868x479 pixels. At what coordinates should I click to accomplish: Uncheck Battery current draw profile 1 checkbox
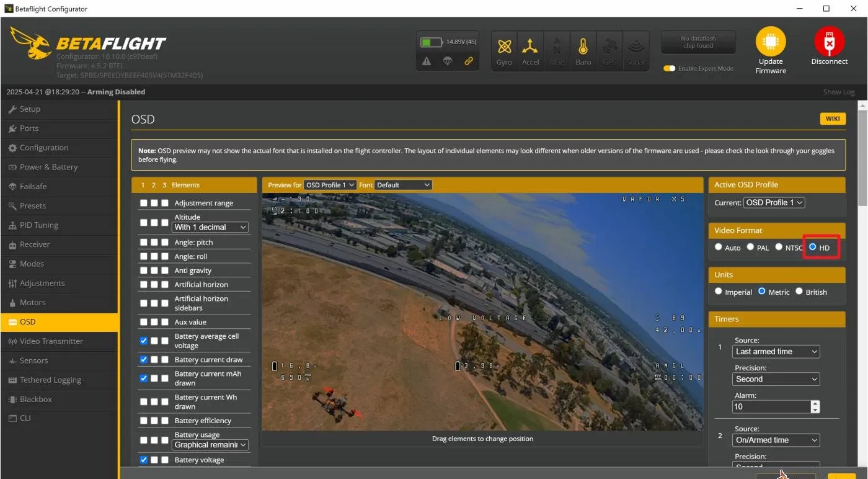point(144,359)
